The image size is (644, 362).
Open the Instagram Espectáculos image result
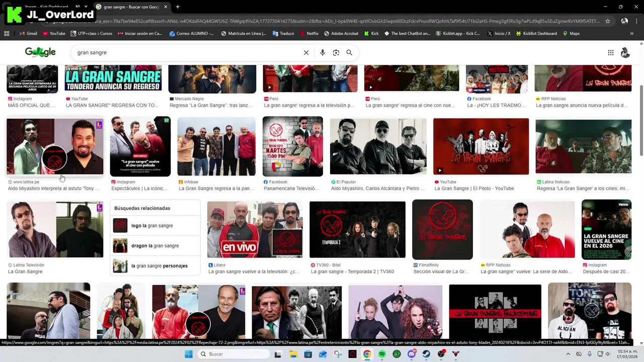(140, 146)
